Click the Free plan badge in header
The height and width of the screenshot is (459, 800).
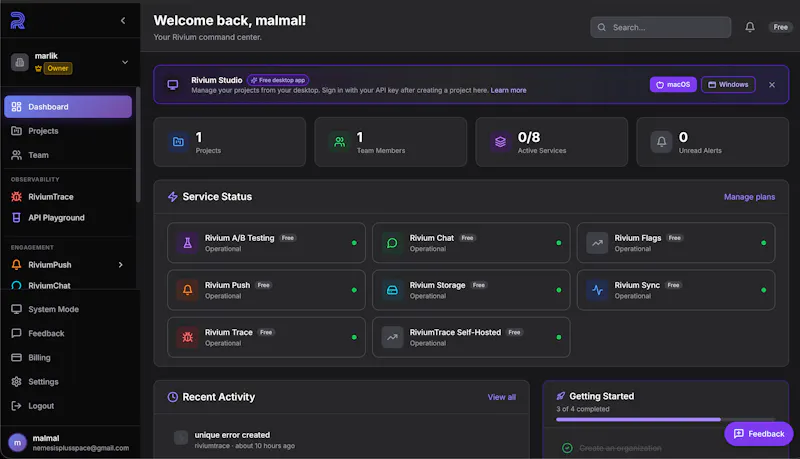tap(780, 27)
